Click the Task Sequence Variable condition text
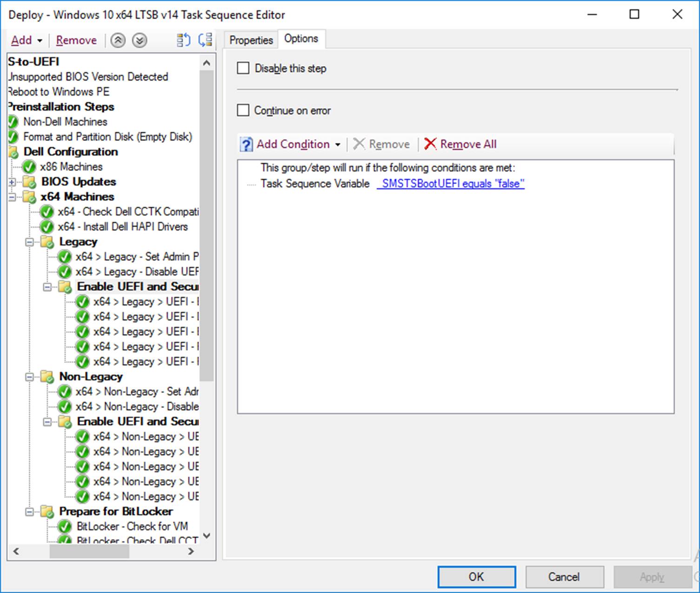Screen dimensions: 700x593 (x=315, y=184)
